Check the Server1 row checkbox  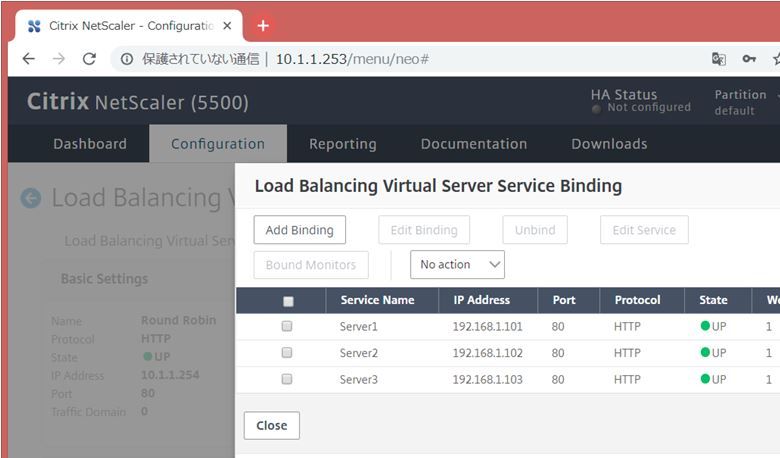[x=287, y=326]
